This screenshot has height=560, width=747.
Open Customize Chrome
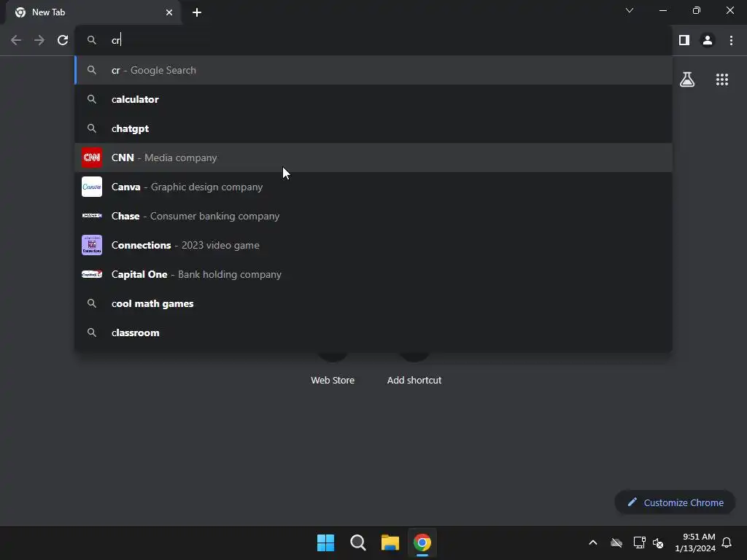click(x=675, y=502)
